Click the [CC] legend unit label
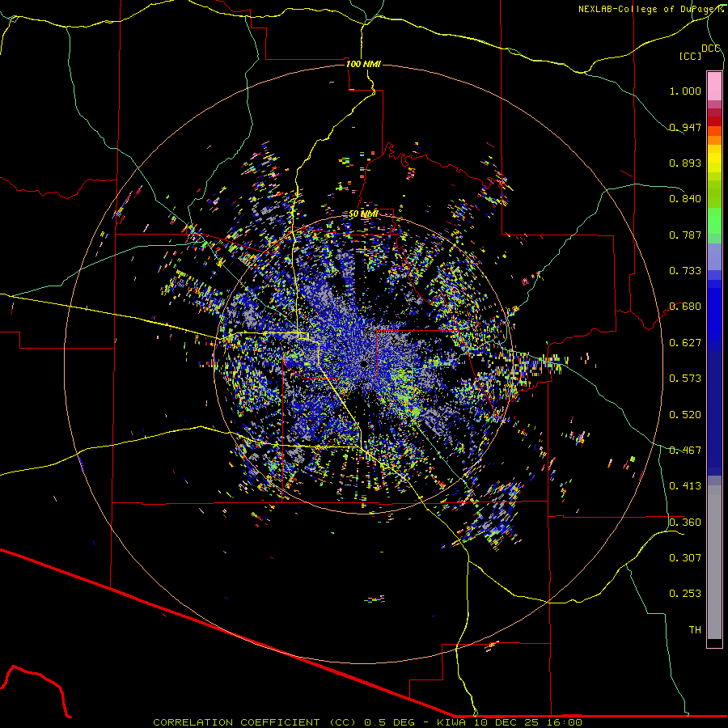 tap(691, 56)
